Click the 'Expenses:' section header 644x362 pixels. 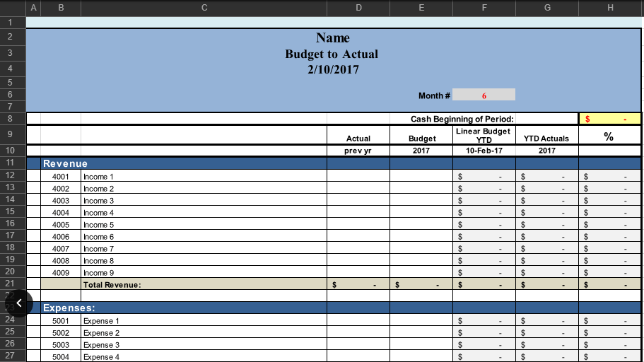[x=69, y=308]
